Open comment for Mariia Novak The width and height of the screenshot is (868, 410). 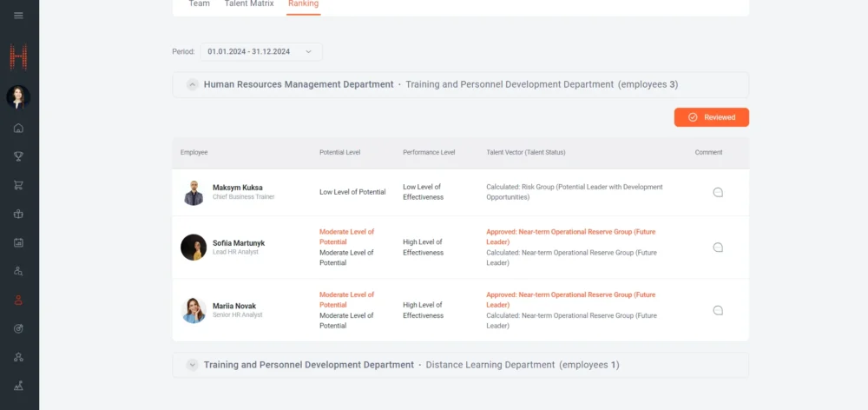click(x=718, y=310)
